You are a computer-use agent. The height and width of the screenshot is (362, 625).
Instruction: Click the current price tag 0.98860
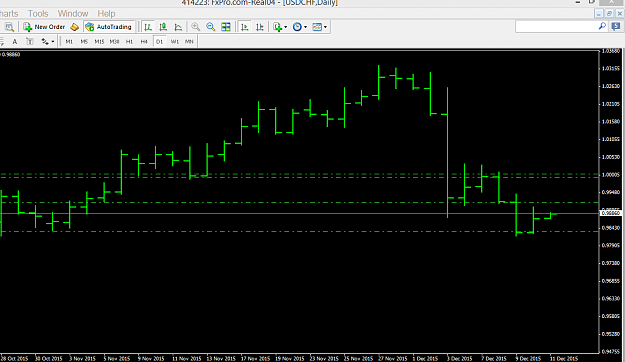pyautogui.click(x=611, y=213)
